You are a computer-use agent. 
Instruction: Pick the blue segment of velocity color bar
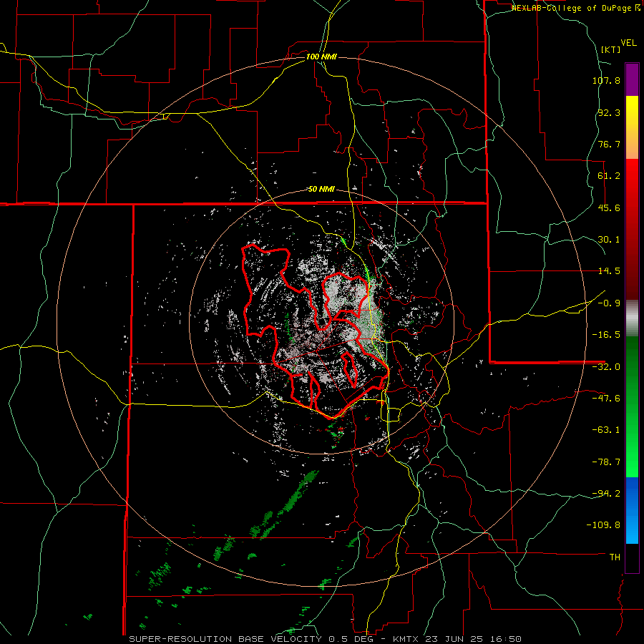click(632, 510)
